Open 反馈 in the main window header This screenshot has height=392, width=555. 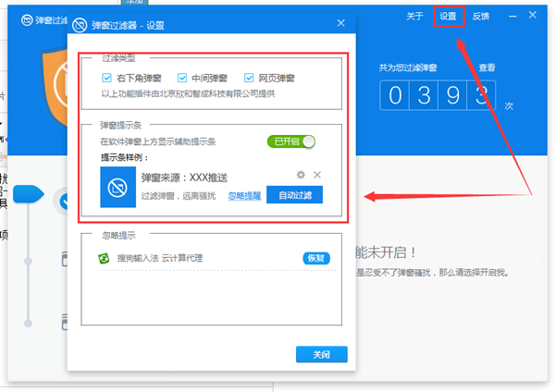coord(481,17)
